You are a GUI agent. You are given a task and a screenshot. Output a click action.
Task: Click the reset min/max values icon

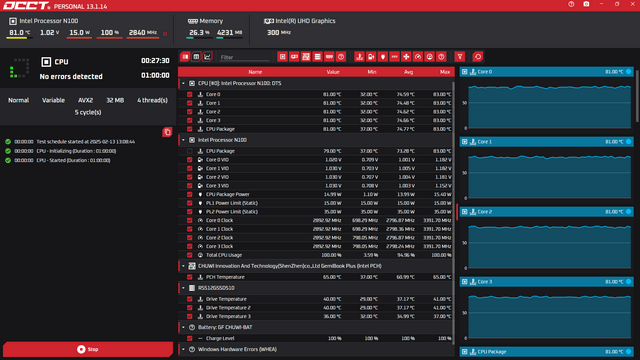tap(478, 57)
